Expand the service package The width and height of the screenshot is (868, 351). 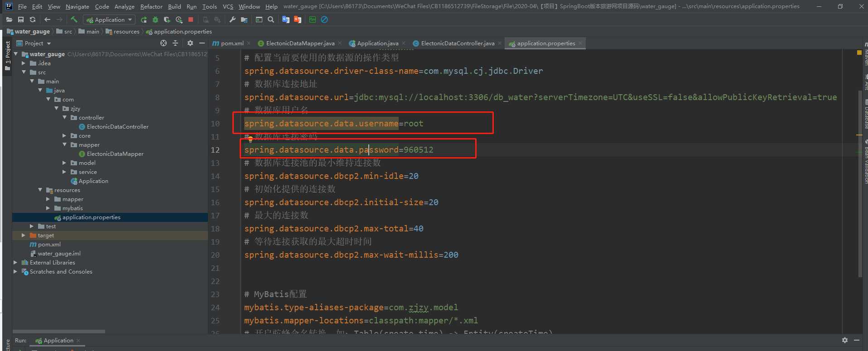(x=65, y=172)
